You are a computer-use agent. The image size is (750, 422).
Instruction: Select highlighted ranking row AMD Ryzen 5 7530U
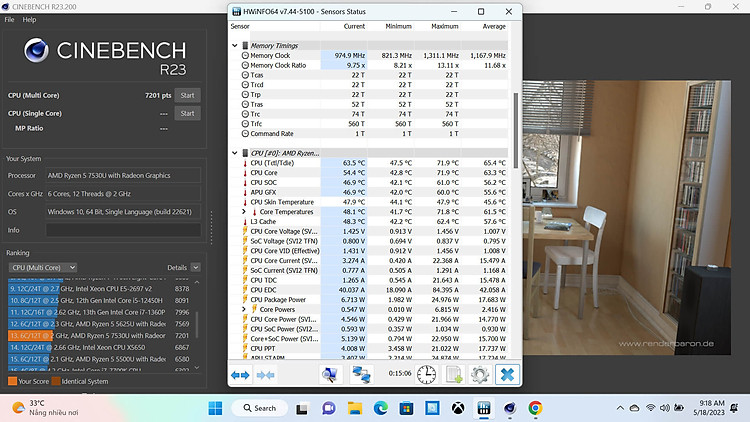click(x=99, y=335)
